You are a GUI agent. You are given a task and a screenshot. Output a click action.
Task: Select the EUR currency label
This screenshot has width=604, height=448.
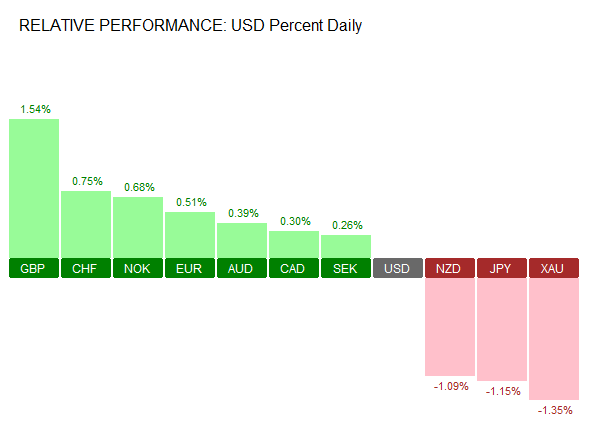pos(190,269)
